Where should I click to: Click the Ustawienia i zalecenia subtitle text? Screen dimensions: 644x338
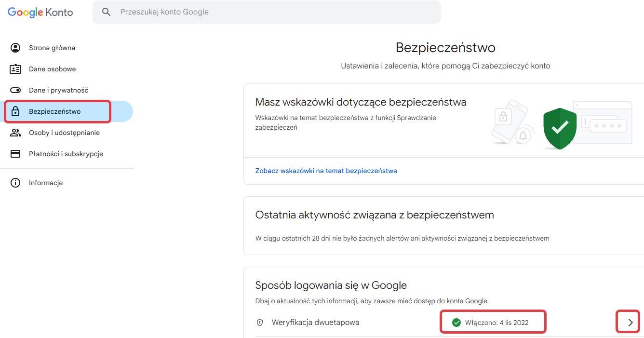click(x=445, y=66)
